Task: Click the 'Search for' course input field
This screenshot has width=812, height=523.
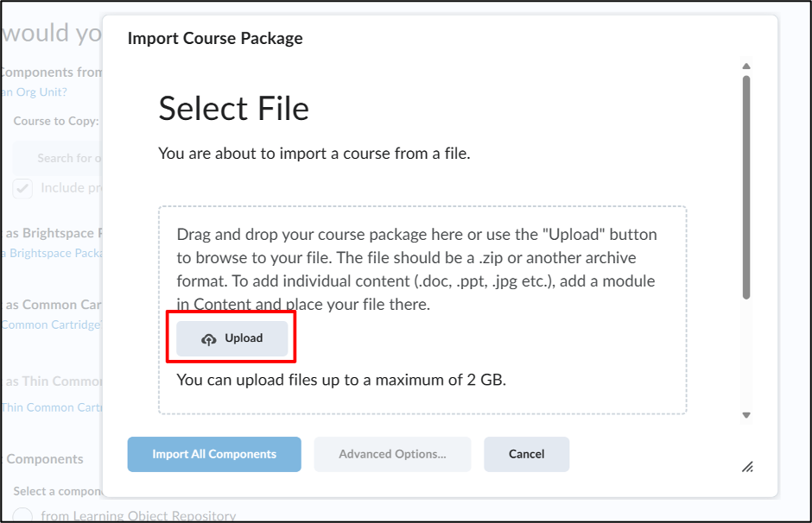Action: (x=57, y=158)
